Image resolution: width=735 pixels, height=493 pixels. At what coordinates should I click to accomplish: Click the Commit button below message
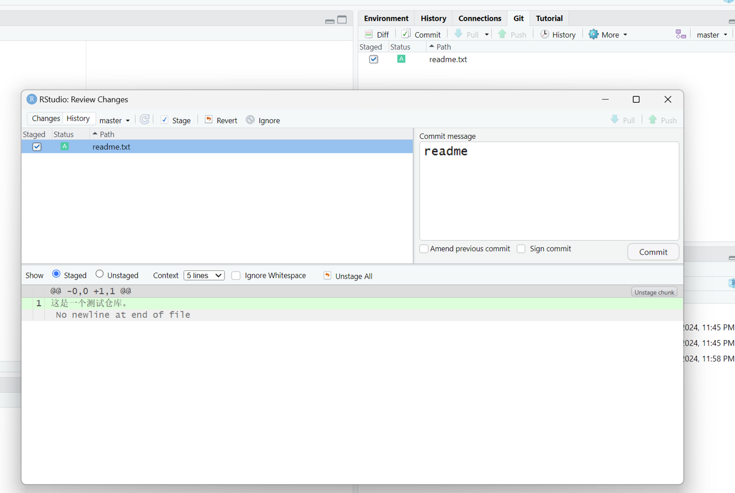[653, 252]
